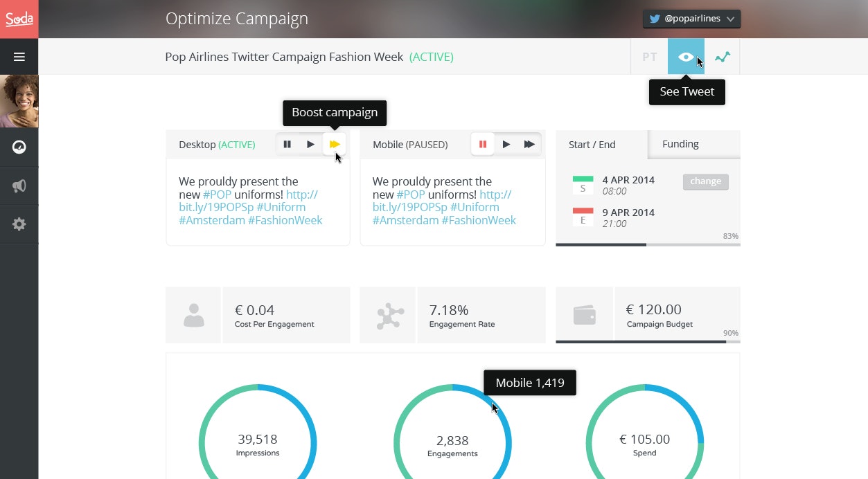The height and width of the screenshot is (479, 868).
Task: Click the Engagement Rate network icon
Action: [389, 316]
